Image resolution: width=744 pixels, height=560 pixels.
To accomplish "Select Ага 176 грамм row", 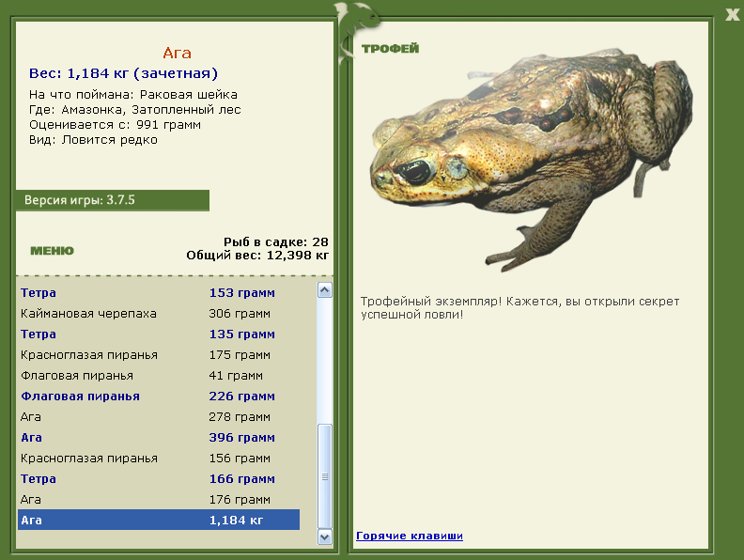I will [159, 500].
